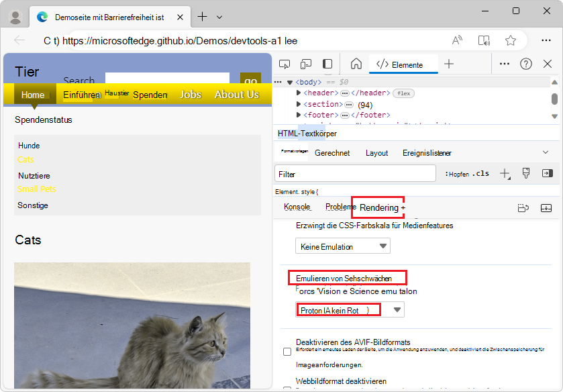
Task: Expand the header element node
Action: (x=297, y=95)
